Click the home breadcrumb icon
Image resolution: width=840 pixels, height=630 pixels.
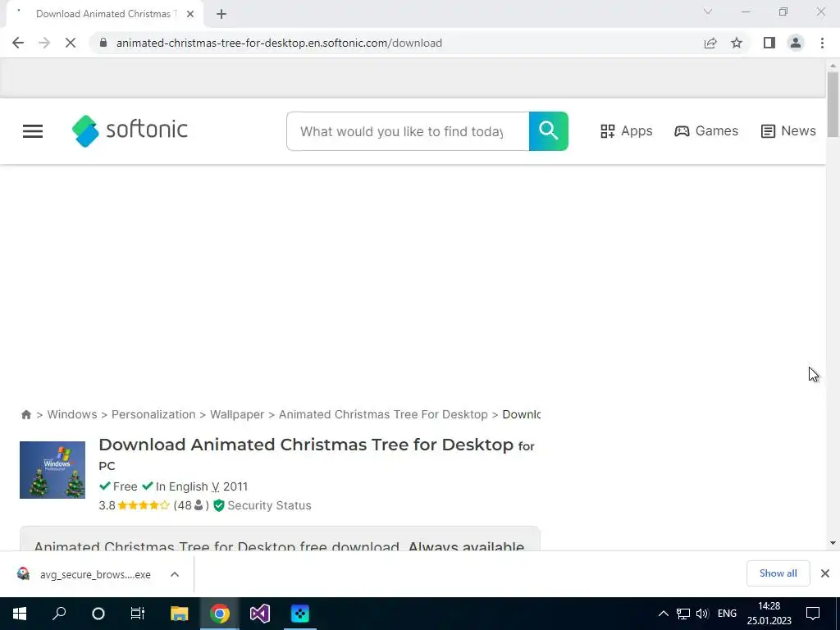click(x=26, y=414)
